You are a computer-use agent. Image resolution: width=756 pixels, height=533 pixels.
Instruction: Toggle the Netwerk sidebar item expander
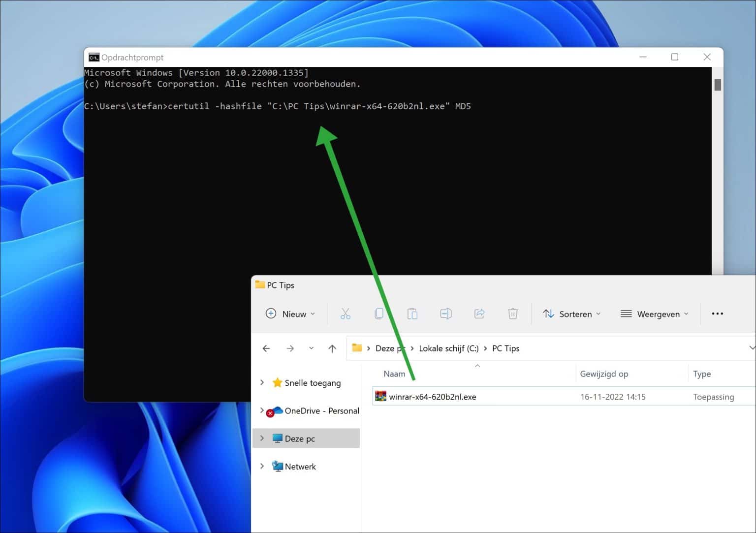coord(261,466)
